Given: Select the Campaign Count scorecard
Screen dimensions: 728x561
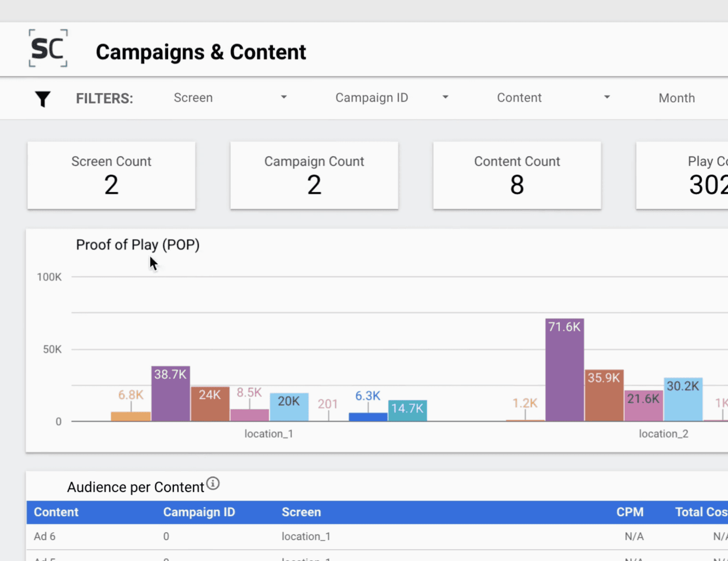Looking at the screenshot, I should tap(314, 176).
